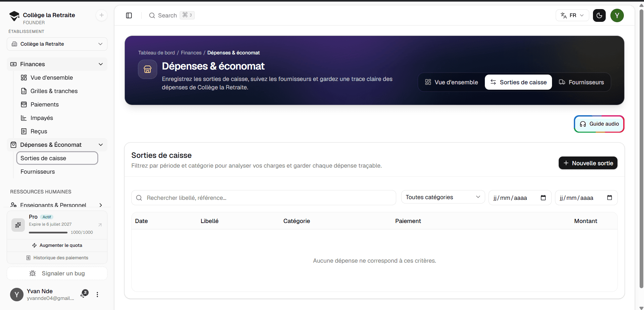644x310 pixels.
Task: Open Grilles & tranches page
Action: 54,91
